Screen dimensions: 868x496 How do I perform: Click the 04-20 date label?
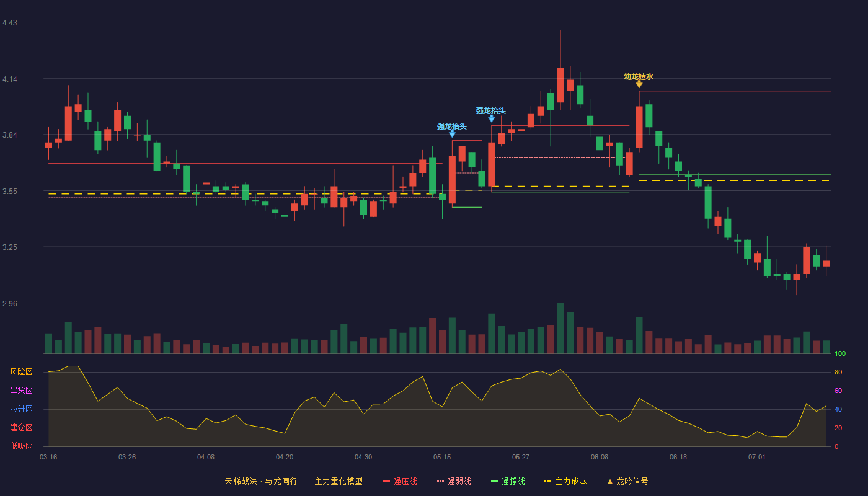coord(285,457)
